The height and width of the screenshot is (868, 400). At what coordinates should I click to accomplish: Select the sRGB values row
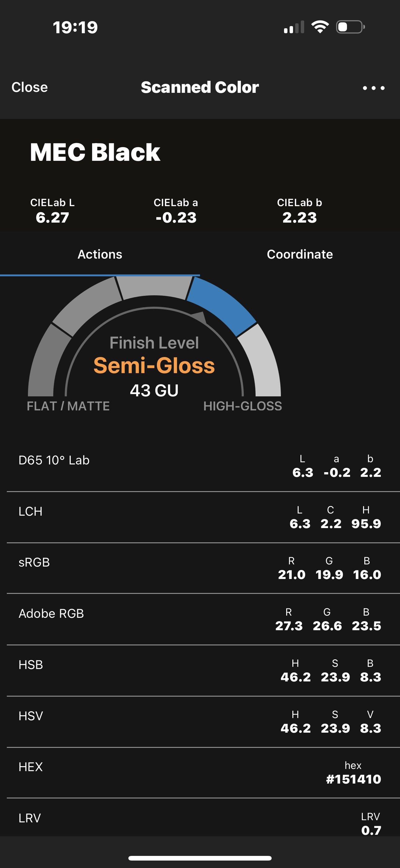click(200, 568)
